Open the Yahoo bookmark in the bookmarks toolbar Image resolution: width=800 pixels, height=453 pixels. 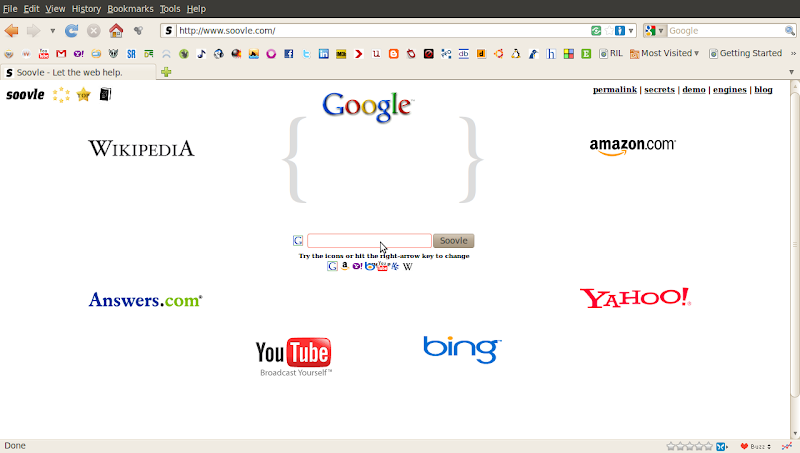(79, 53)
